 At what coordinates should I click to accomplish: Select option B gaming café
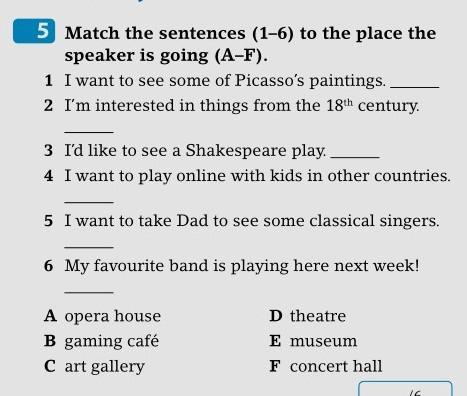click(x=101, y=341)
